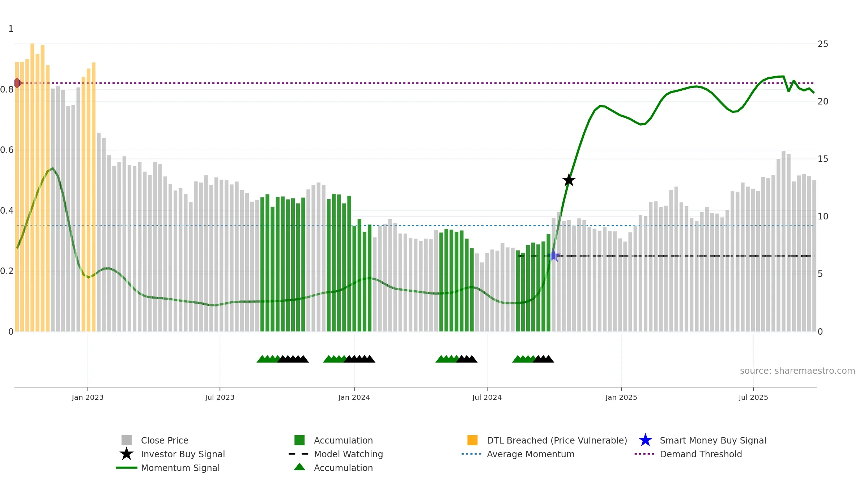Viewport: 868px width, 488px height.
Task: Click the Jul 2025 axis tick label
Action: (x=753, y=398)
